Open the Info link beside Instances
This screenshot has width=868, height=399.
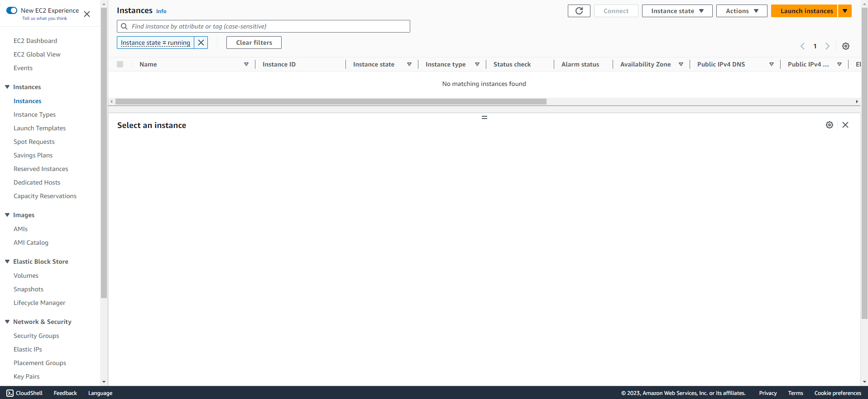(161, 11)
